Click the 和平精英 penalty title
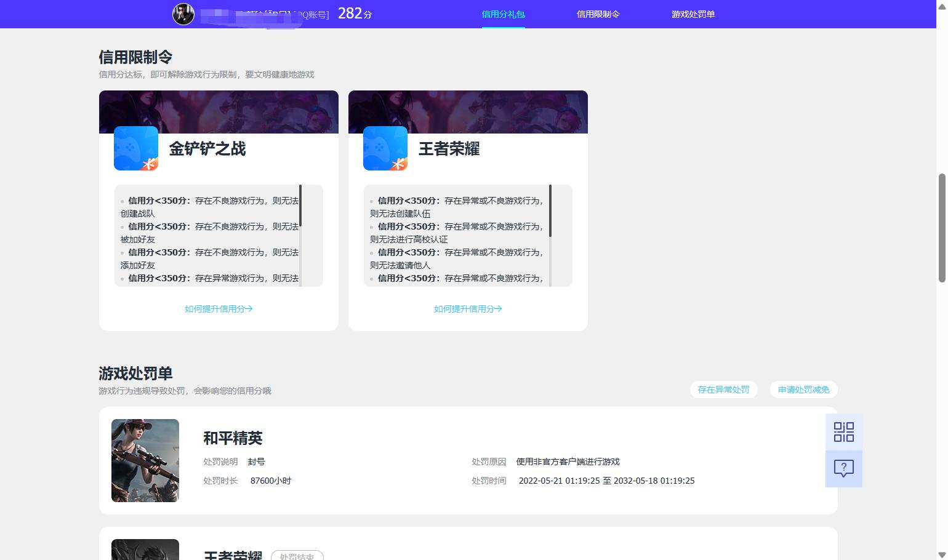 click(233, 438)
